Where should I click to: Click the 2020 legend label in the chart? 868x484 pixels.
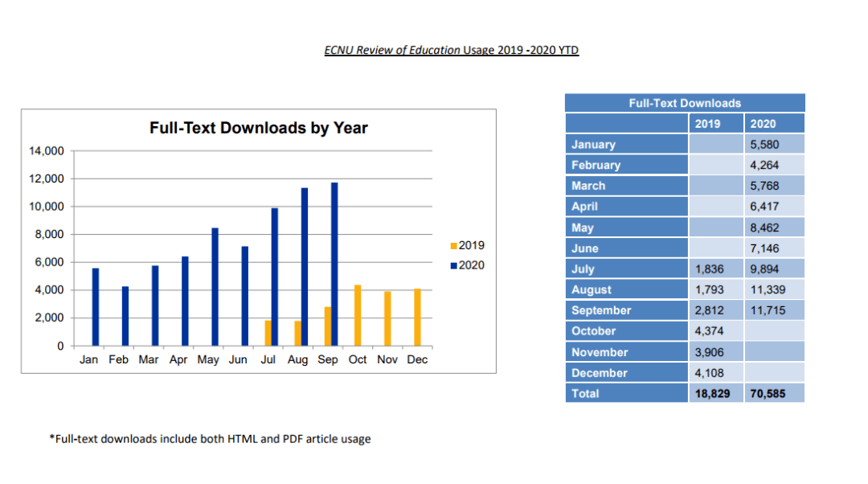(x=472, y=265)
